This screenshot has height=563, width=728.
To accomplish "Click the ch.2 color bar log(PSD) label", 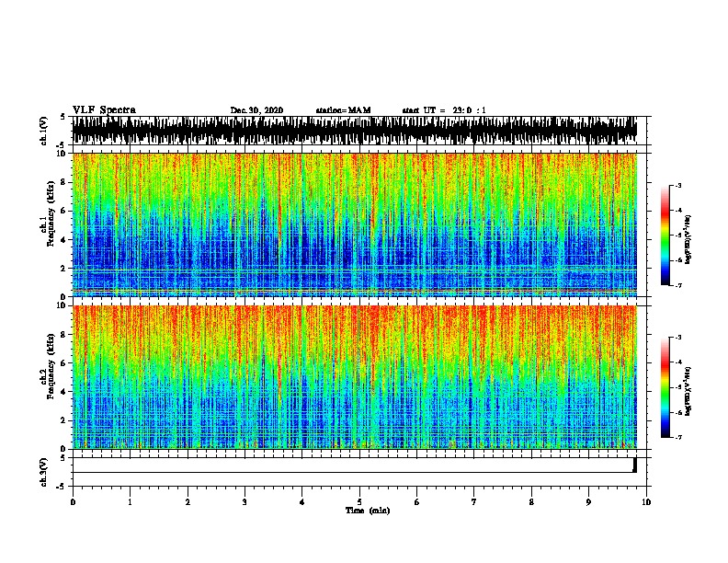I will click(x=688, y=391).
